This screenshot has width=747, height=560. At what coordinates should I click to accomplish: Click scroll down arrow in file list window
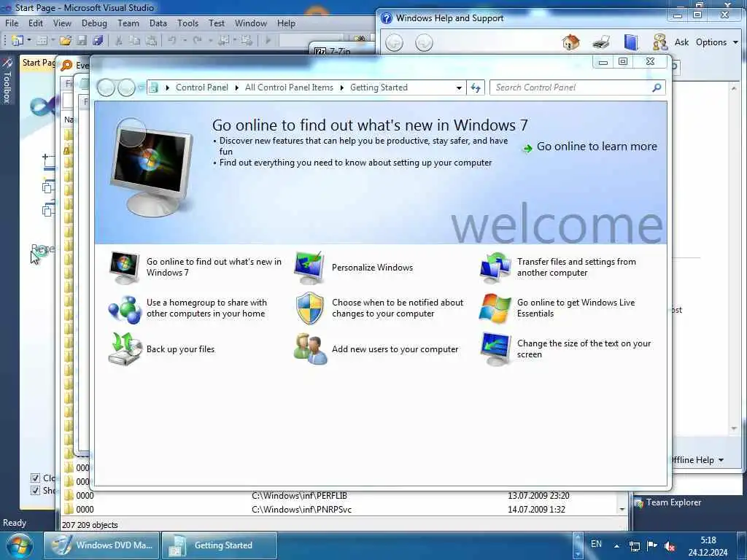coord(622,510)
